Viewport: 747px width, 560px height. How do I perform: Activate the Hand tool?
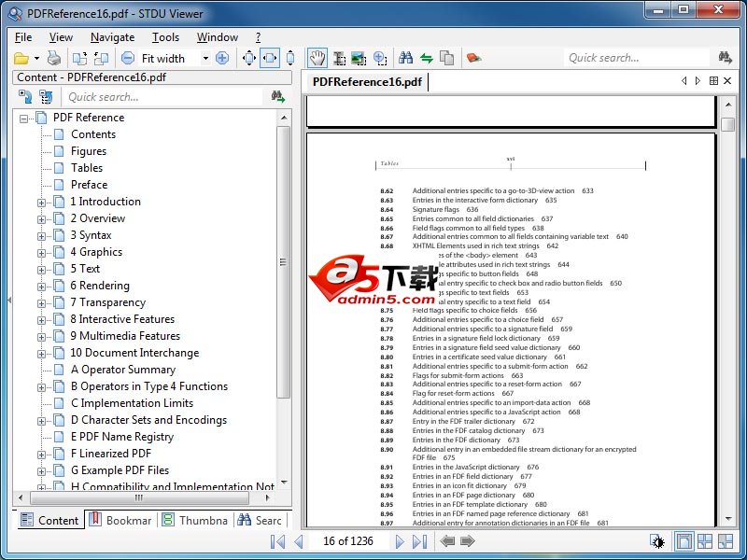coord(317,58)
